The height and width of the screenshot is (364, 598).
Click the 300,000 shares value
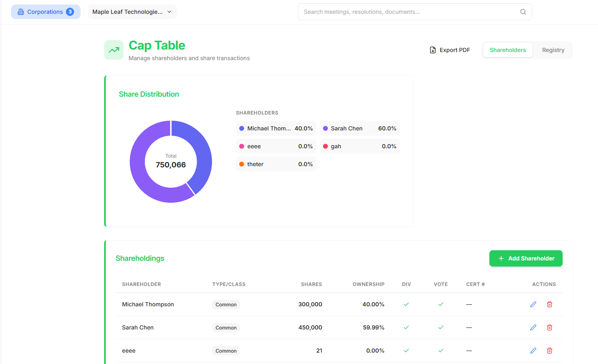(310, 304)
